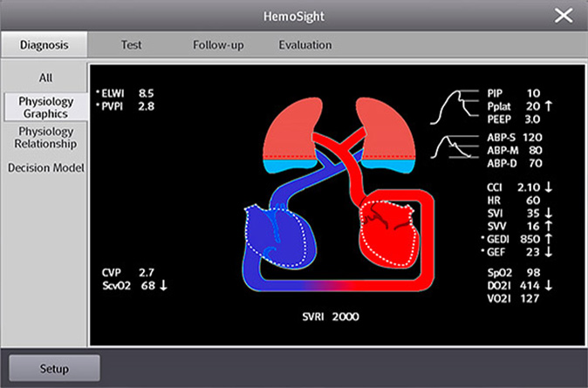
Task: Go to the Evaluation tab
Action: coord(304,44)
